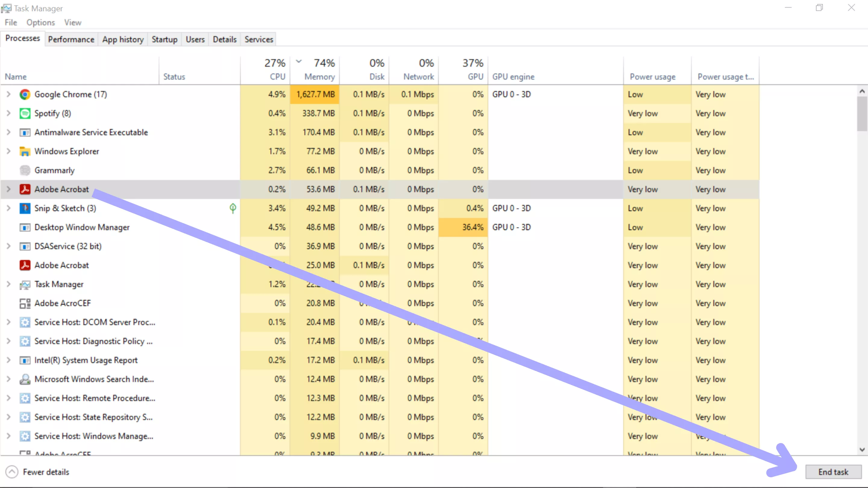Click the Windows Explorer folder icon
Screen dimensions: 868x488
tap(25, 151)
